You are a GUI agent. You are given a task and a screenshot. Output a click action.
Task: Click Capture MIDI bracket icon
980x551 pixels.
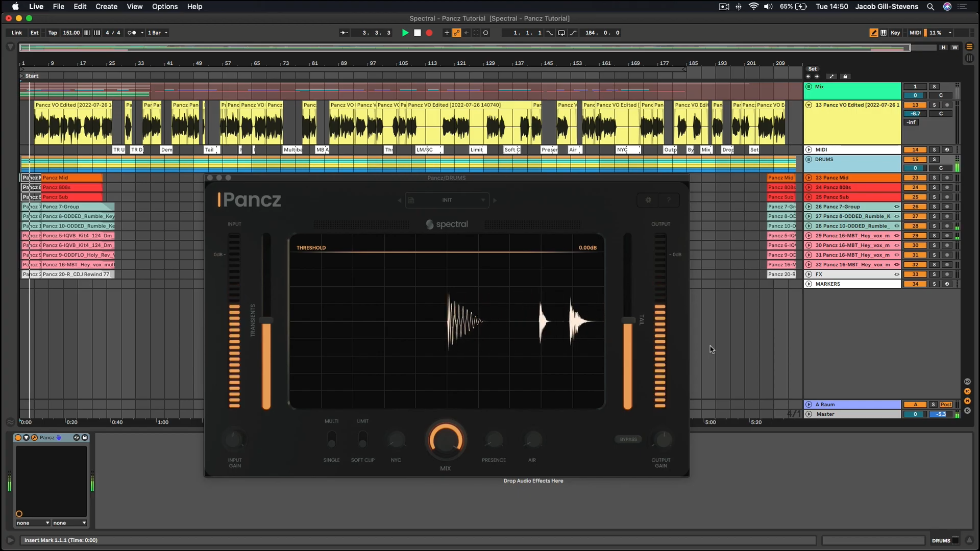pos(476,33)
